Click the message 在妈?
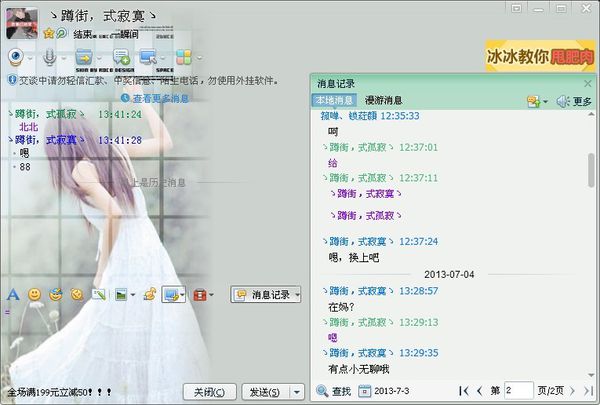 pyautogui.click(x=341, y=307)
